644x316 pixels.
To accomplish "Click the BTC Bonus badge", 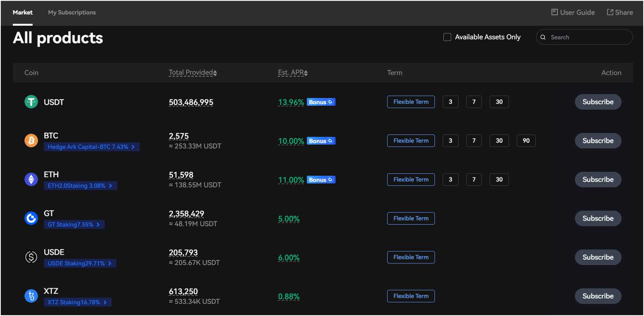I will (321, 141).
